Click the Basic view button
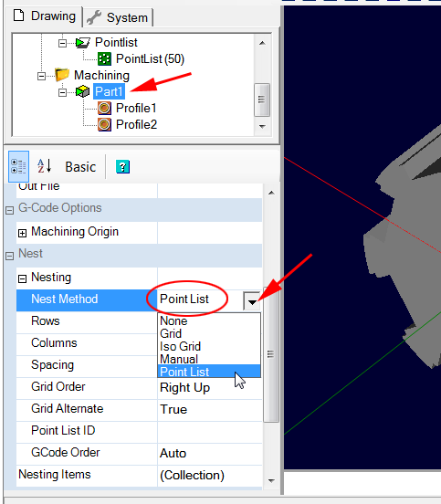 coord(80,167)
